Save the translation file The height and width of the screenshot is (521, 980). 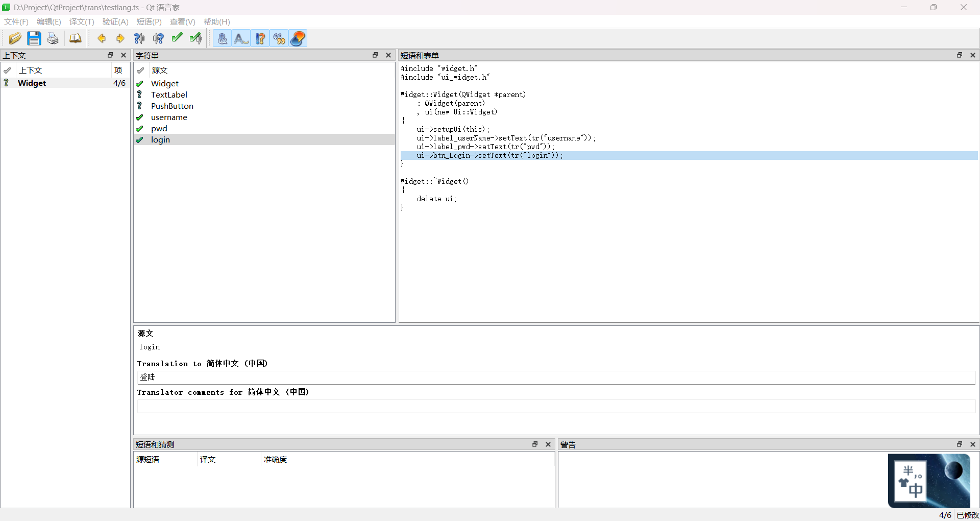34,38
